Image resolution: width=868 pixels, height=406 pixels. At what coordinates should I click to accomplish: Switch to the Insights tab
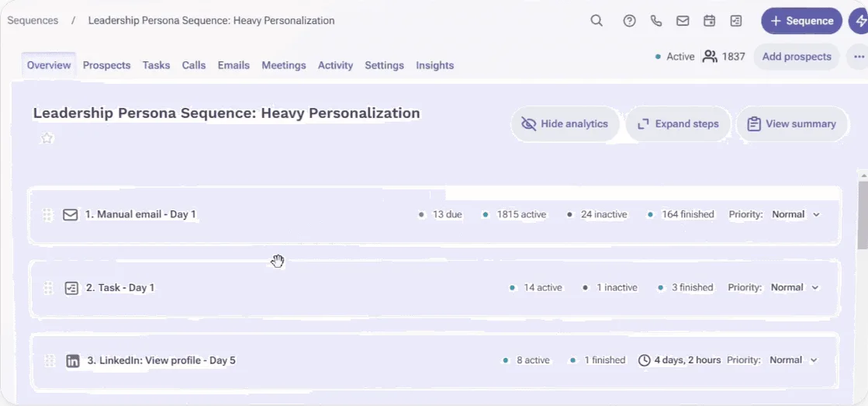click(x=434, y=65)
